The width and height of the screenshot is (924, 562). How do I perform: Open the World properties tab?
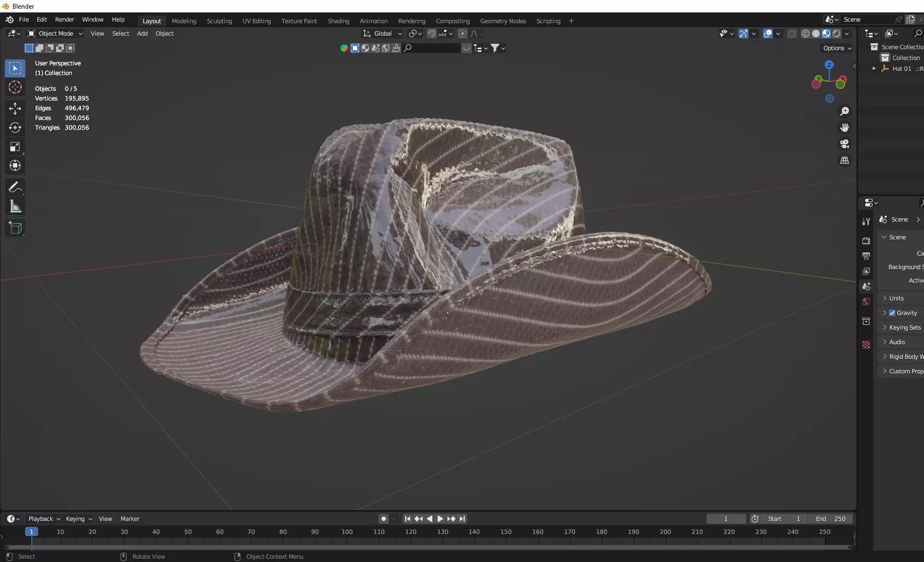pos(866,302)
